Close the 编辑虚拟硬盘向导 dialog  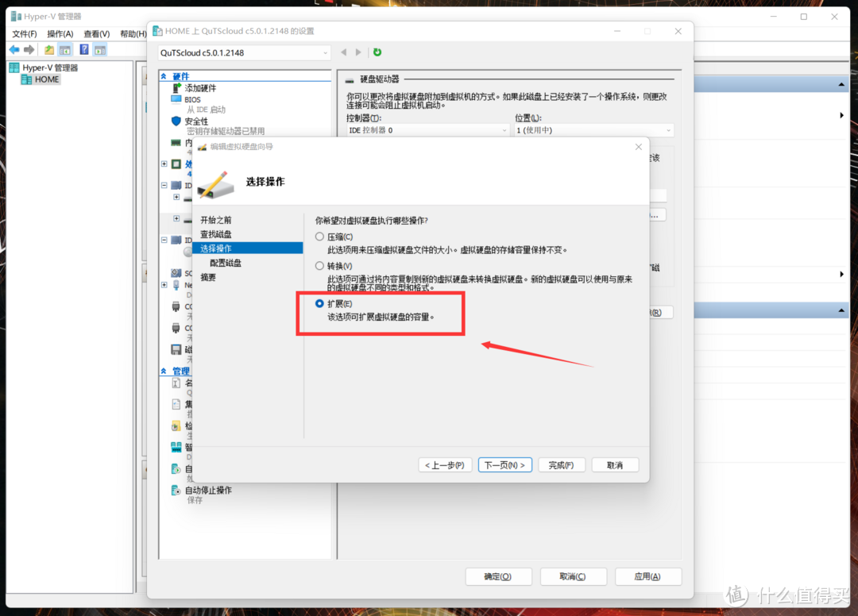[x=639, y=147]
